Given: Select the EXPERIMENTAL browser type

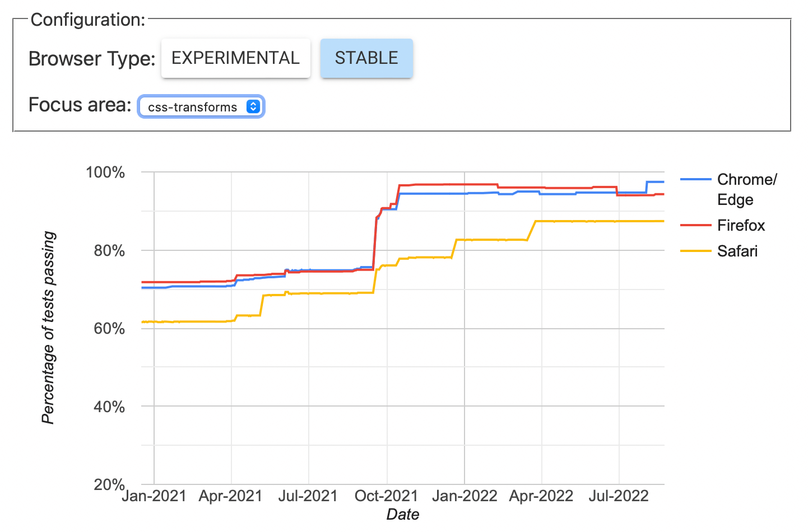Looking at the screenshot, I should click(x=235, y=58).
